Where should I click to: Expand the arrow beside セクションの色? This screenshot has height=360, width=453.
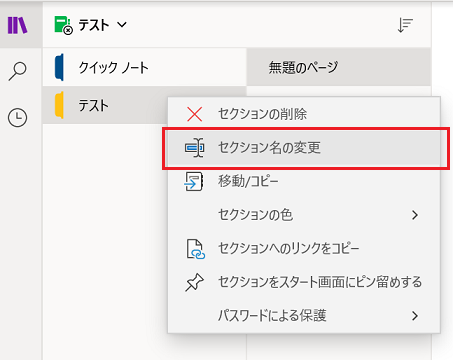415,215
